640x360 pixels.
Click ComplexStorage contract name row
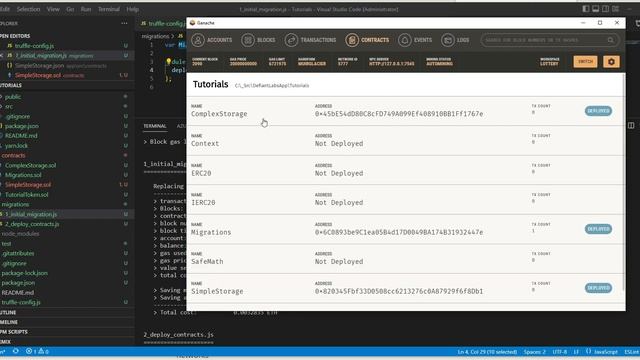pos(219,114)
